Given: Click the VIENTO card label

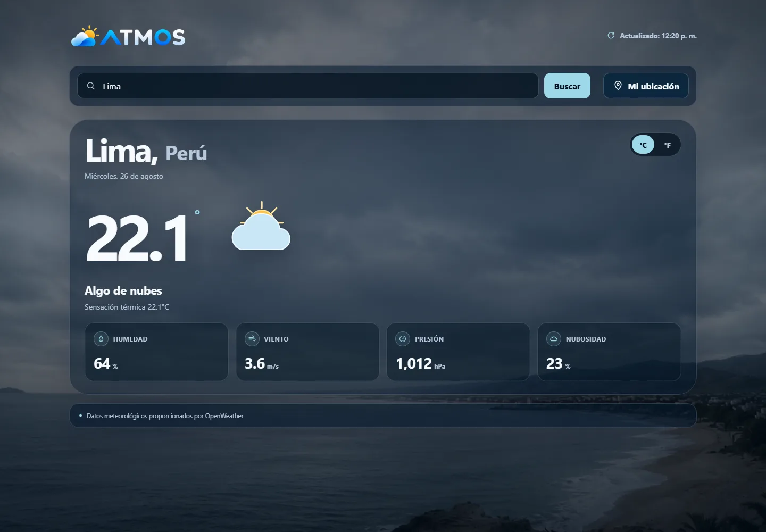Looking at the screenshot, I should tap(276, 339).
